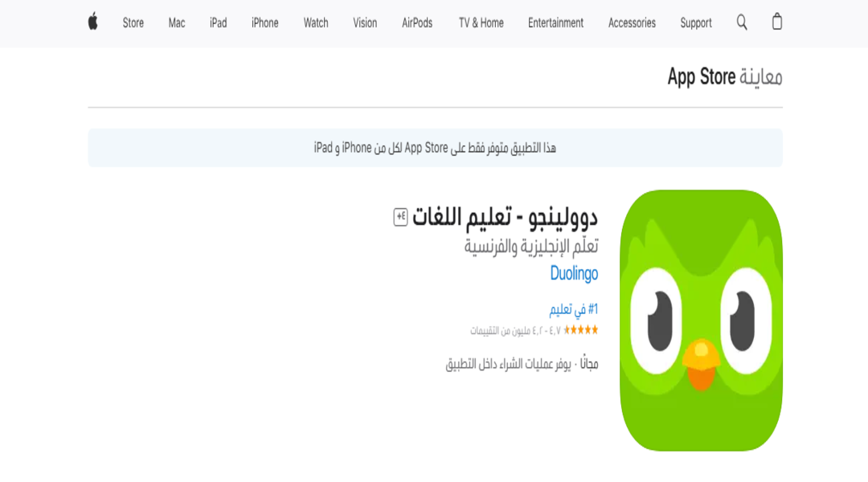
Task: Open the Accessories menu item
Action: (x=632, y=22)
